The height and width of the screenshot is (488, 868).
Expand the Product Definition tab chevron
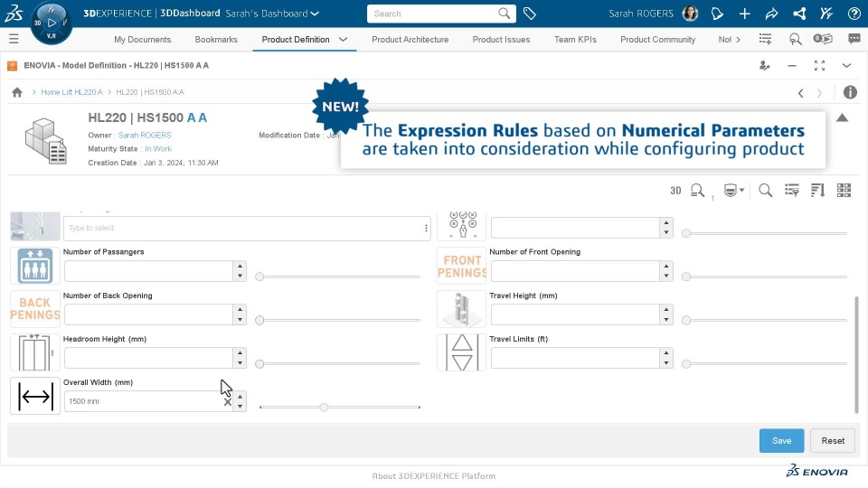pos(343,39)
